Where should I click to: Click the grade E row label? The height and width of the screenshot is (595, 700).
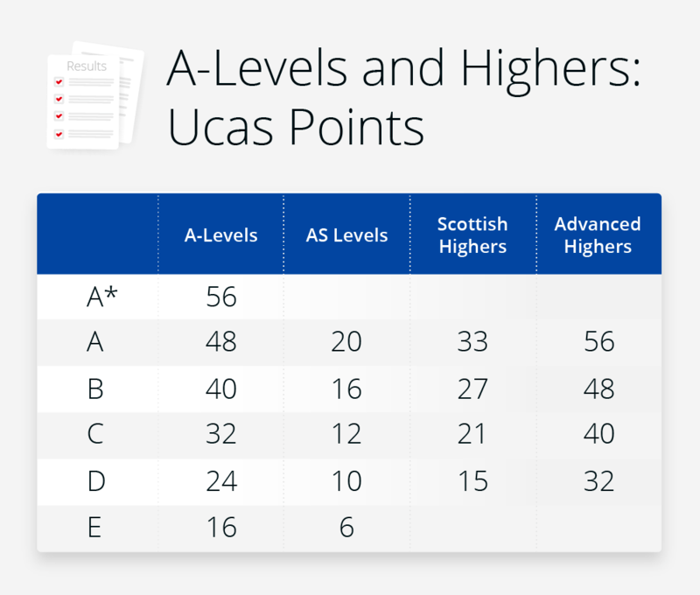[94, 527]
